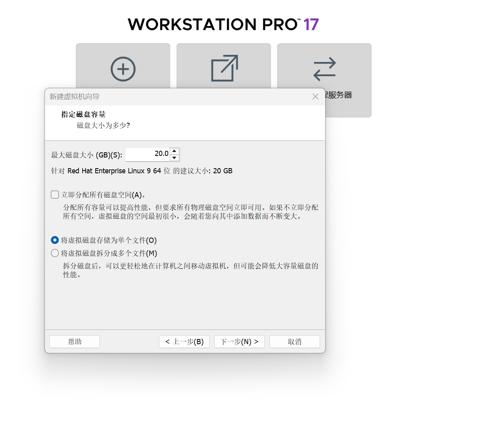Click the 帮助 button
This screenshot has width=483, height=448.
pos(74,341)
